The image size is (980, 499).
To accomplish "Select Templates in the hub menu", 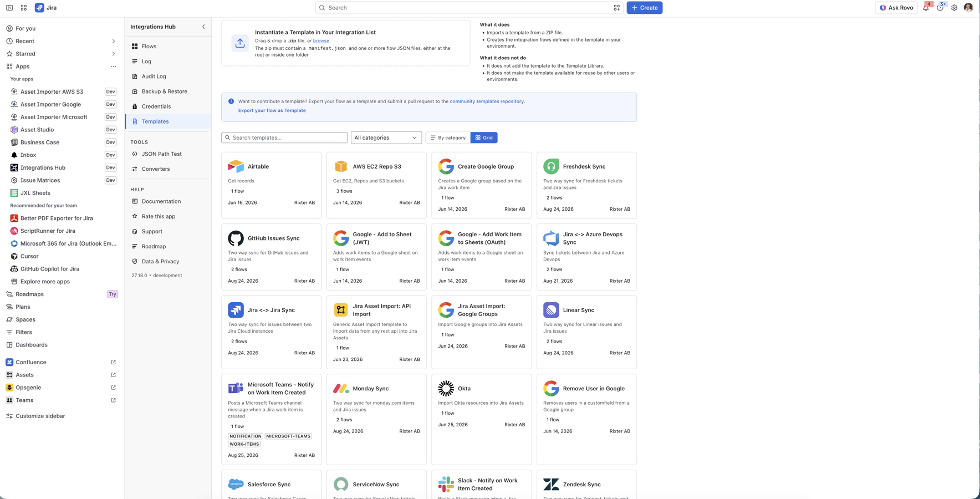I will [x=168, y=121].
